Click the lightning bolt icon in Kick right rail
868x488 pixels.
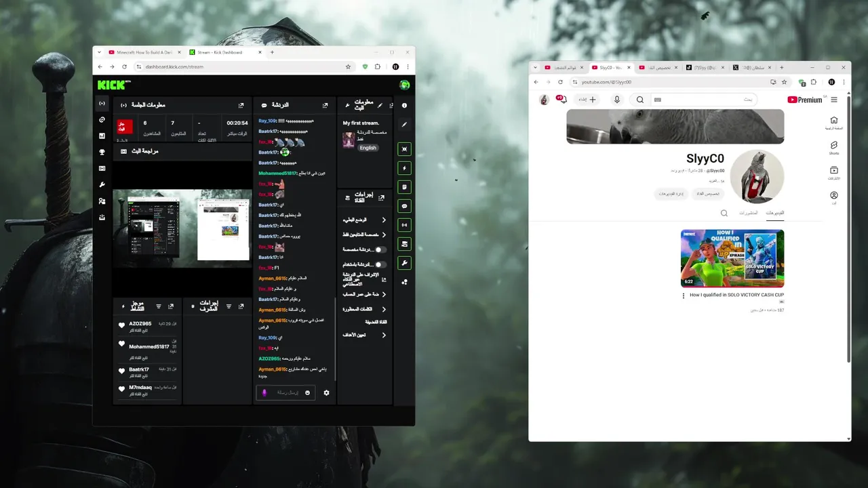405,168
